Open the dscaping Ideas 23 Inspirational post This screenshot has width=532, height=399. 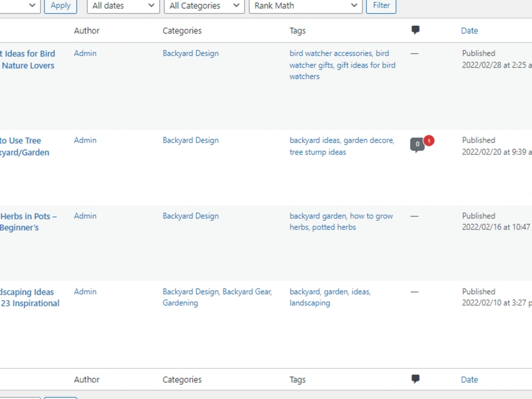(29, 297)
